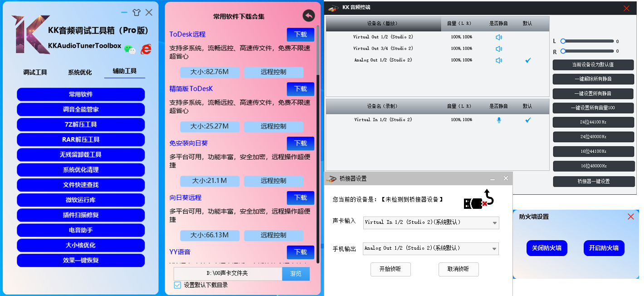Mute Virtual Out 1/2 via its speaker icon
Viewport: 644px width, 296px height.
tap(499, 37)
